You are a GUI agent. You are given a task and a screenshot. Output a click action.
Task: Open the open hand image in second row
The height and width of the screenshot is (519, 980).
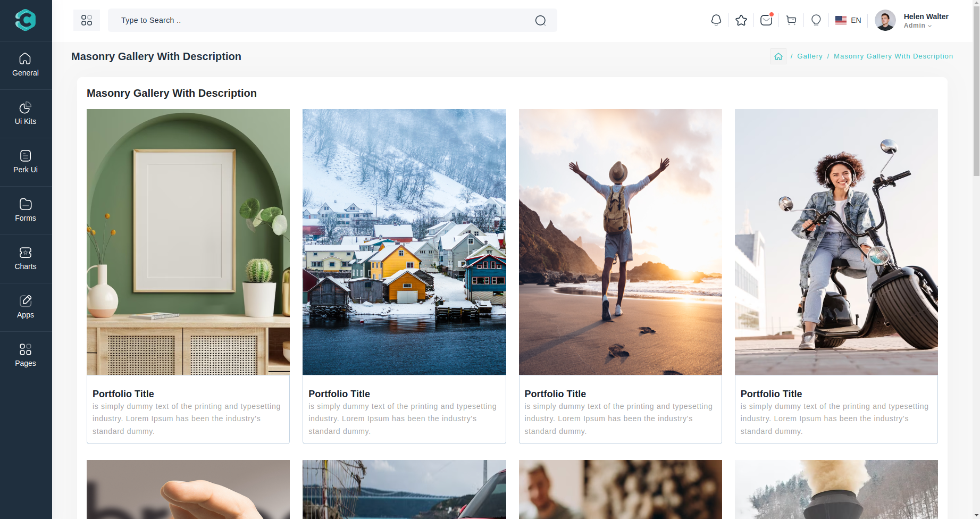(x=188, y=489)
